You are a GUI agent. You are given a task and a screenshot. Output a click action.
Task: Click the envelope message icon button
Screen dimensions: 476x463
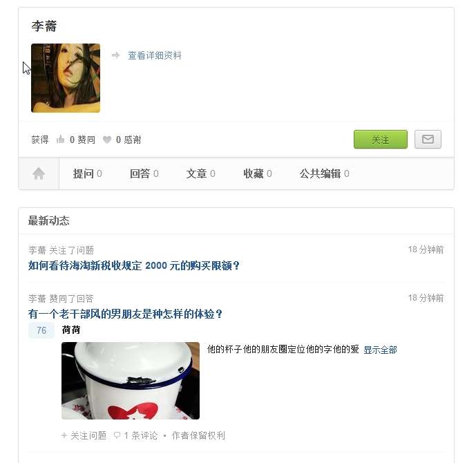pos(428,140)
